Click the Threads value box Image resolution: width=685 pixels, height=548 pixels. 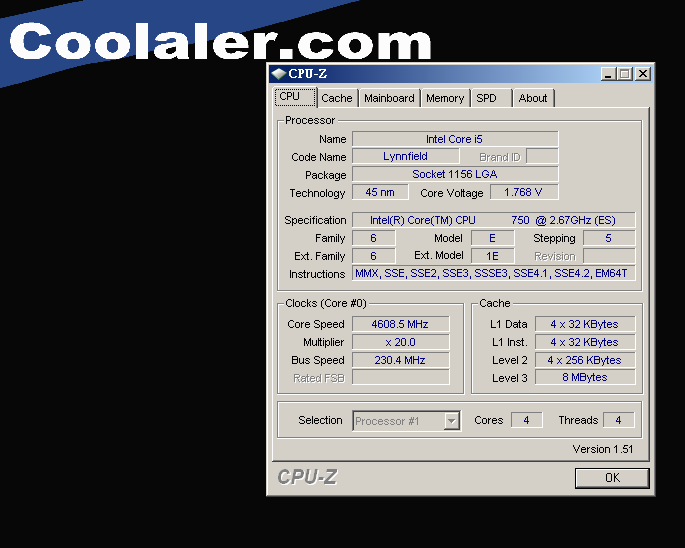tap(618, 420)
